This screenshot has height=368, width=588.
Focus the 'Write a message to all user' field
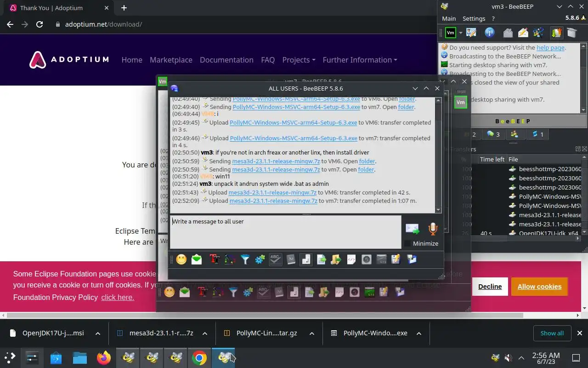pyautogui.click(x=285, y=232)
